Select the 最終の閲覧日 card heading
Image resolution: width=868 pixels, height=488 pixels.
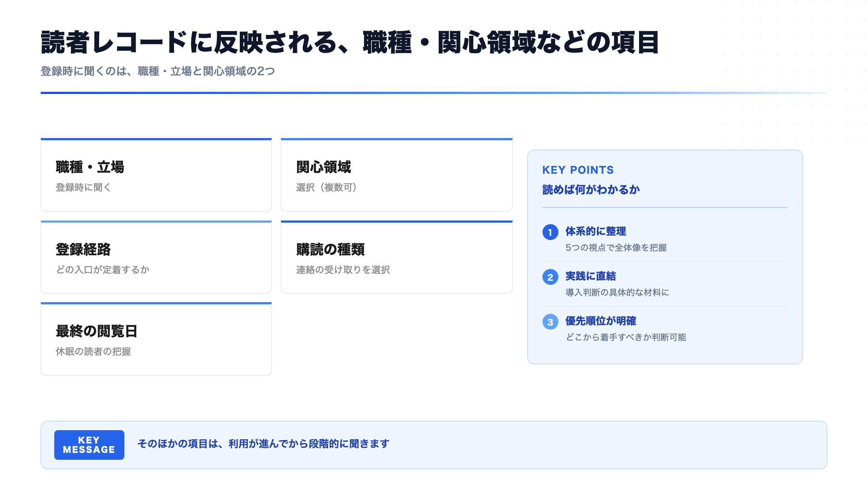pyautogui.click(x=97, y=331)
